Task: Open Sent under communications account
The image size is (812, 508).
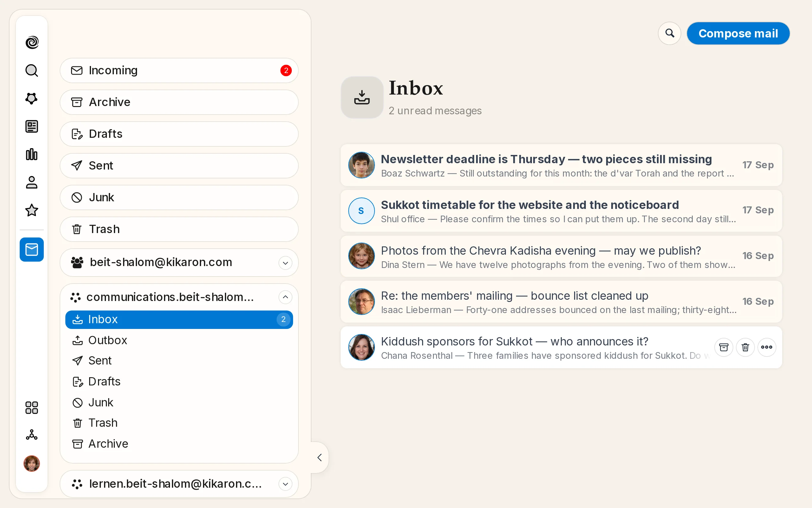Action: click(x=179, y=361)
